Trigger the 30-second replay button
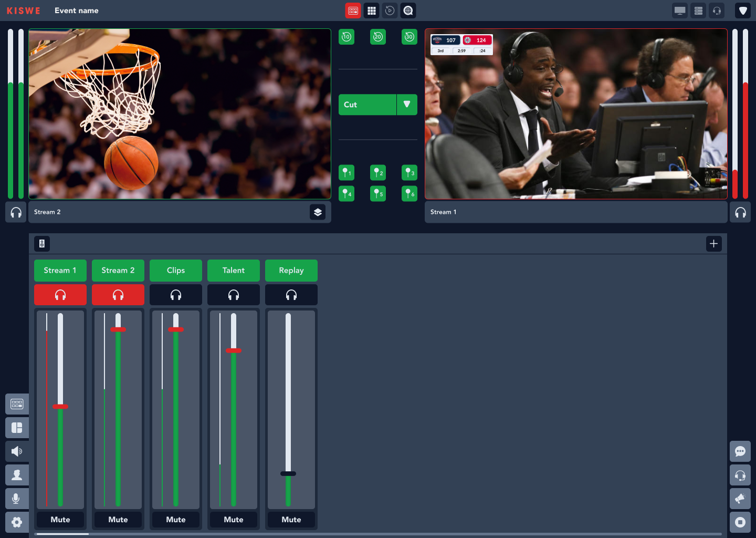The image size is (756, 538). tap(409, 37)
